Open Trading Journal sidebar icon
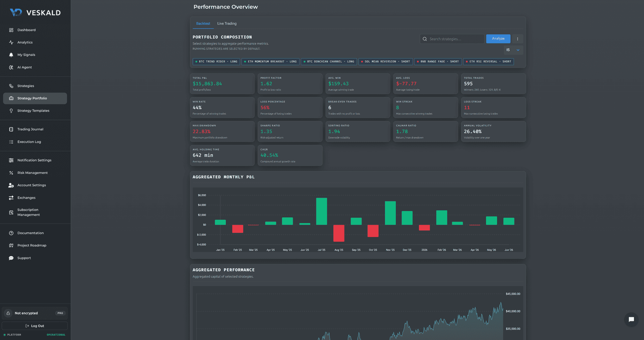 pyautogui.click(x=11, y=129)
